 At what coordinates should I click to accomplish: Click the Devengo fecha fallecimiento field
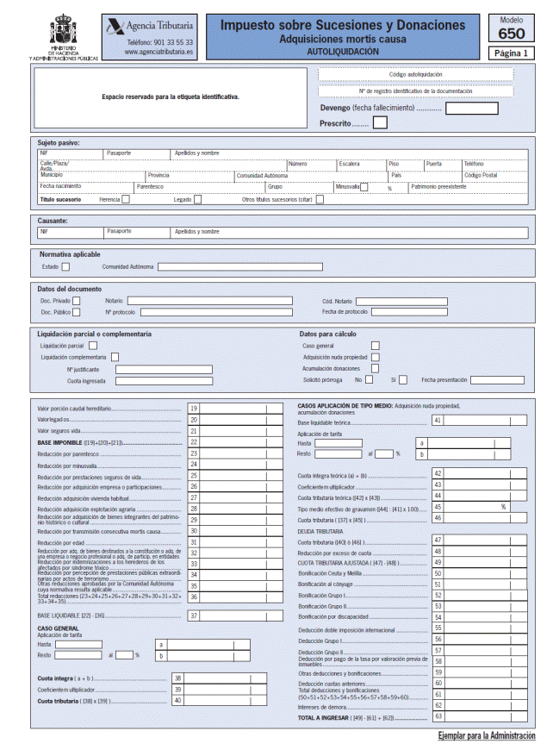(471, 109)
